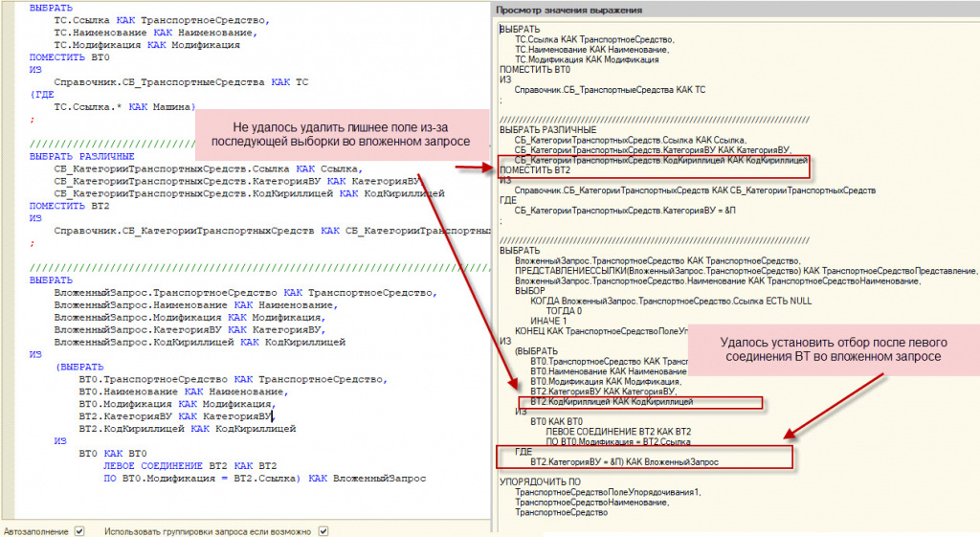Click 'ВТ2.КатегорияВУ = &П) КАК ВложенныйЗапрос' in preview
980x537 pixels.
pyautogui.click(x=624, y=462)
